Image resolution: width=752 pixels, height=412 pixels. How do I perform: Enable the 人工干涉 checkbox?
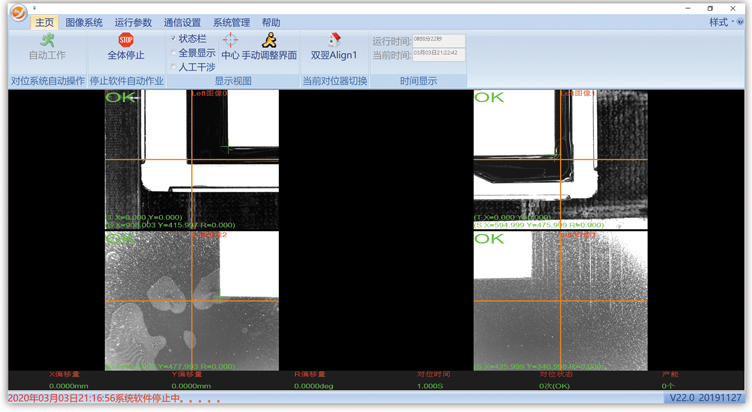[174, 67]
